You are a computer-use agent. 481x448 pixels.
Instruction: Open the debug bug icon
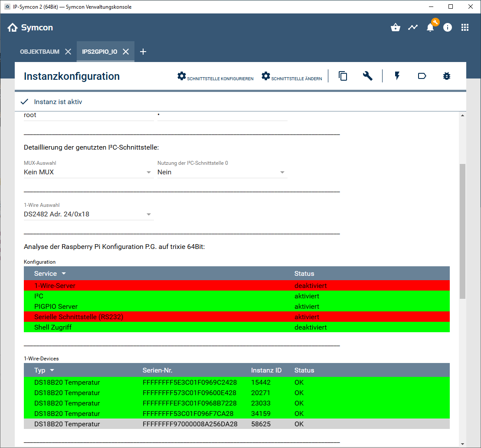point(447,76)
